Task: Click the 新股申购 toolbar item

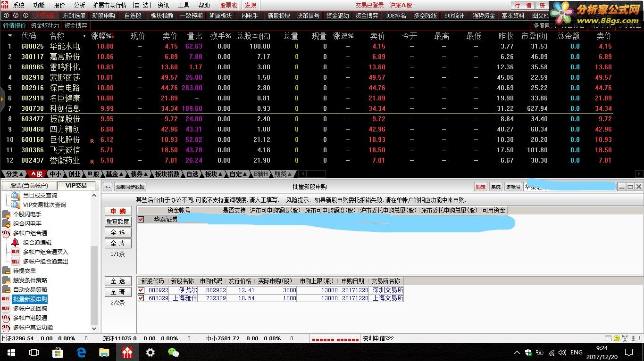Action: tap(103, 16)
